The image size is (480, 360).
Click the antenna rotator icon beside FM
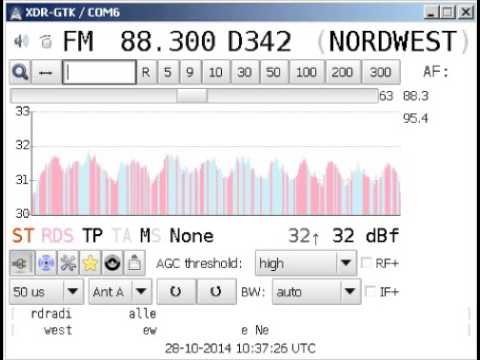pos(46,41)
